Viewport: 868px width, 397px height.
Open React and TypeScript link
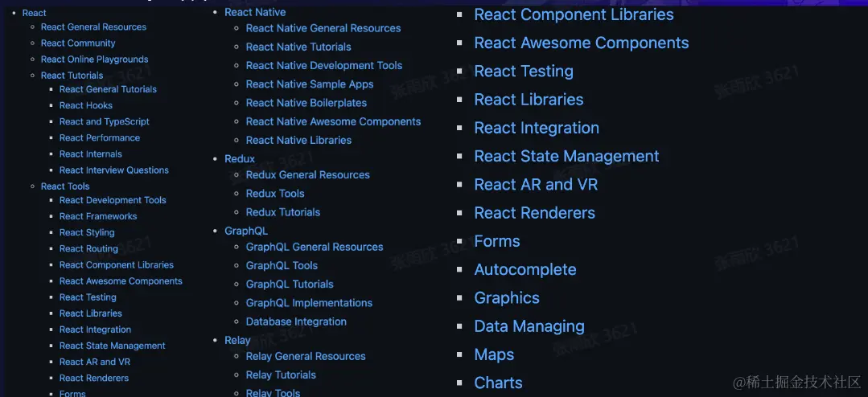pos(105,121)
